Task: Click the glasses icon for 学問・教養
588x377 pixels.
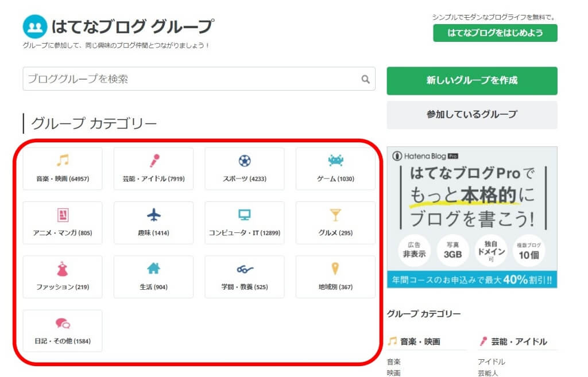Action: [245, 269]
